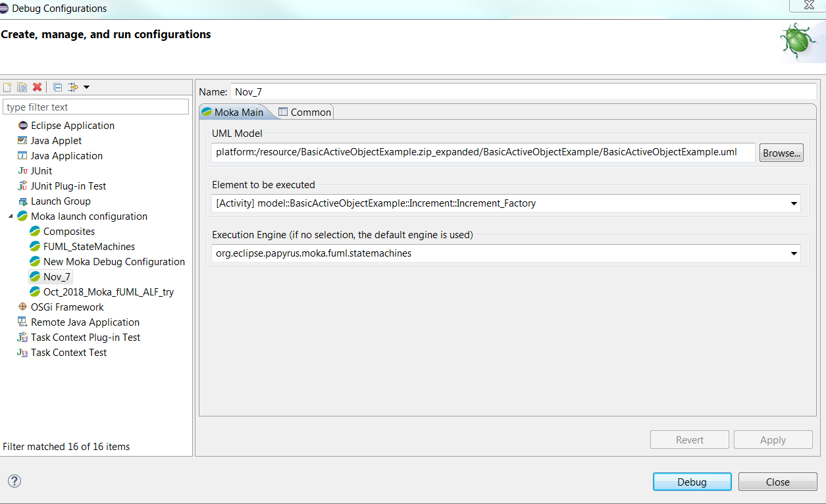Click the 'Element to be executed' label
This screenshot has width=826, height=504.
point(263,185)
